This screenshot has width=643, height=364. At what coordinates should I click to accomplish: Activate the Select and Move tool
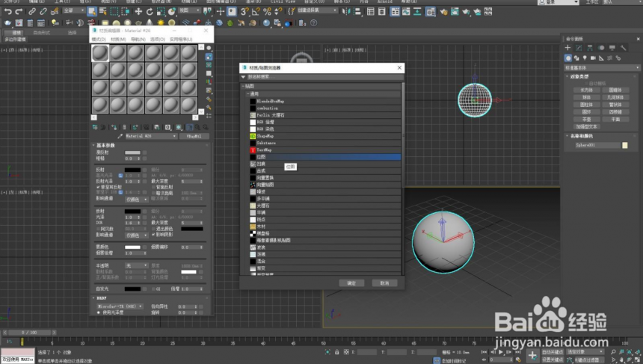coord(138,11)
